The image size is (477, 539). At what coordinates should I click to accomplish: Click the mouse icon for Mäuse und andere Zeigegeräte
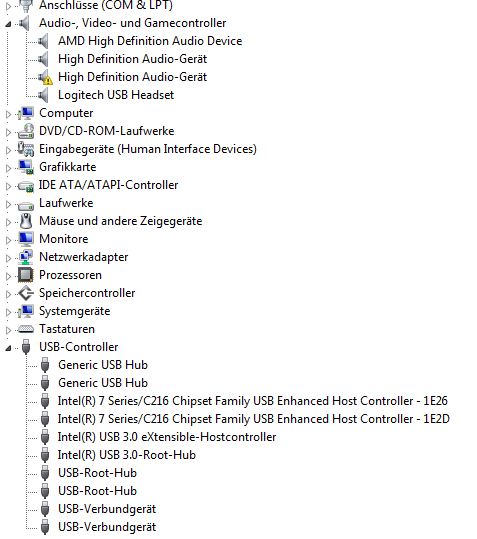coord(26,221)
